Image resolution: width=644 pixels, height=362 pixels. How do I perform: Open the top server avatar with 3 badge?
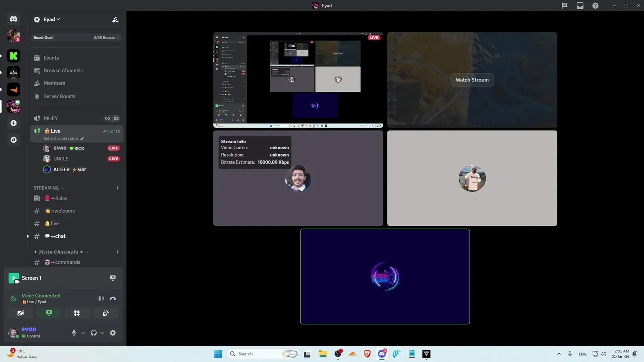pos(13,36)
